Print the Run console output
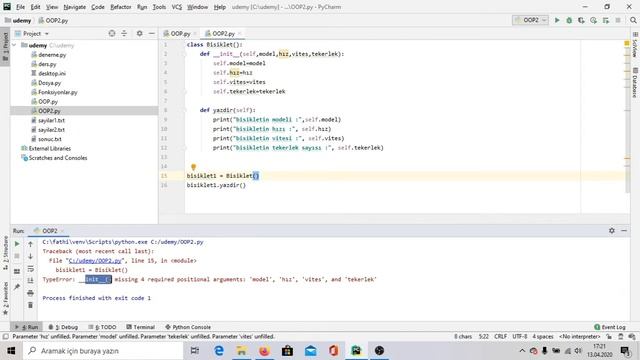The width and height of the screenshot is (640, 360). click(30, 293)
